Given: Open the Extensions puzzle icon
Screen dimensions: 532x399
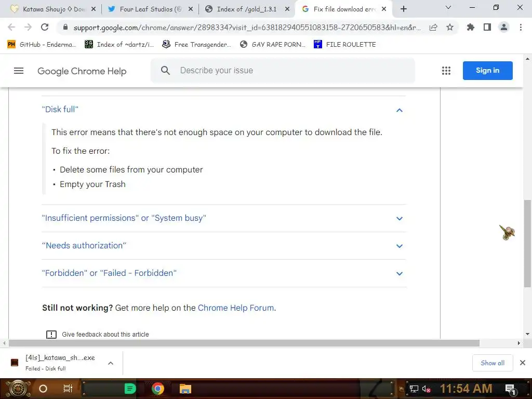Looking at the screenshot, I should point(470,27).
